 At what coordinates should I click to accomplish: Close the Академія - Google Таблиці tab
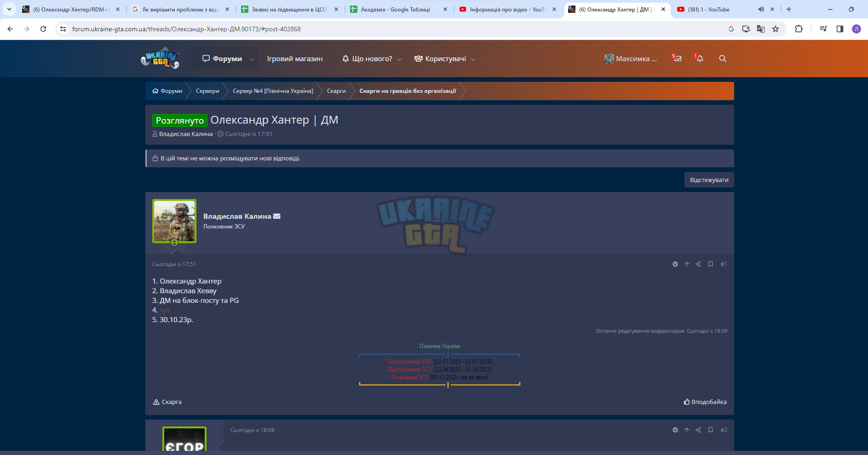pos(445,9)
